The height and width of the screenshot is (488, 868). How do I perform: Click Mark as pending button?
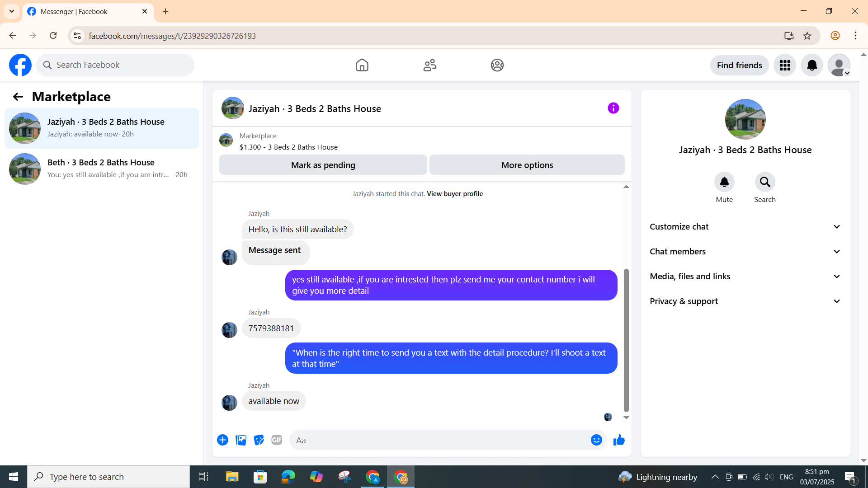click(323, 165)
